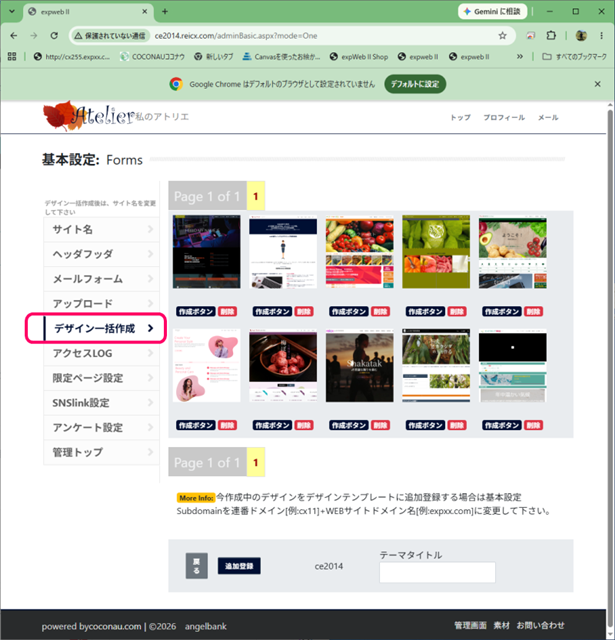
Task: Select 限定ページ設定 in sidebar
Action: coord(101,378)
